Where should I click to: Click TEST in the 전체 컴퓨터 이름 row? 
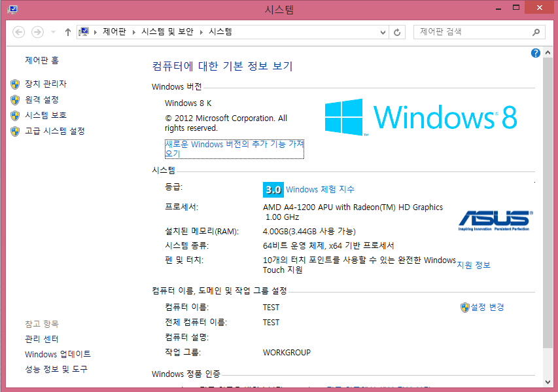tap(271, 322)
